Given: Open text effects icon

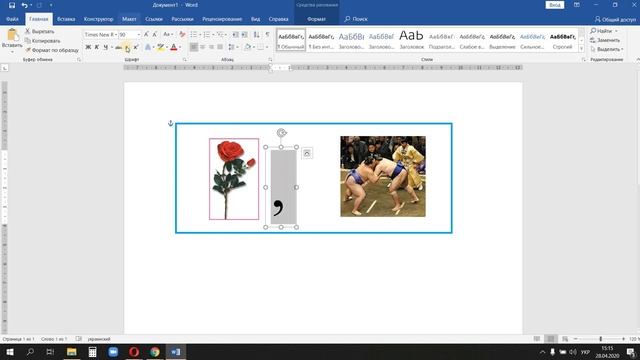Looking at the screenshot, I should point(148,47).
